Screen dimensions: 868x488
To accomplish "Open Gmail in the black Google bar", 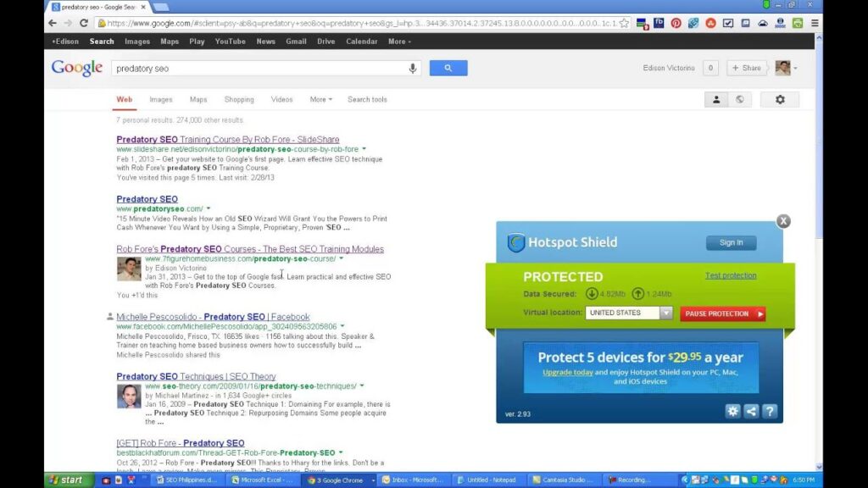I will pos(296,42).
